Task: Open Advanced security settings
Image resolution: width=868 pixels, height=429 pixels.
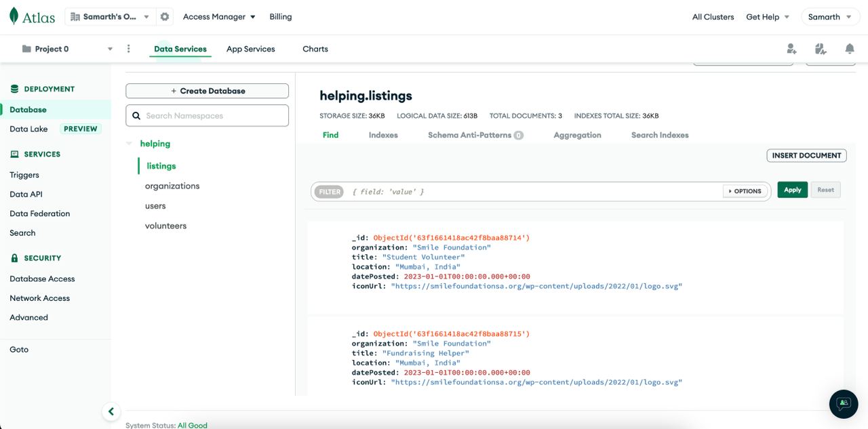Action: pos(28,317)
